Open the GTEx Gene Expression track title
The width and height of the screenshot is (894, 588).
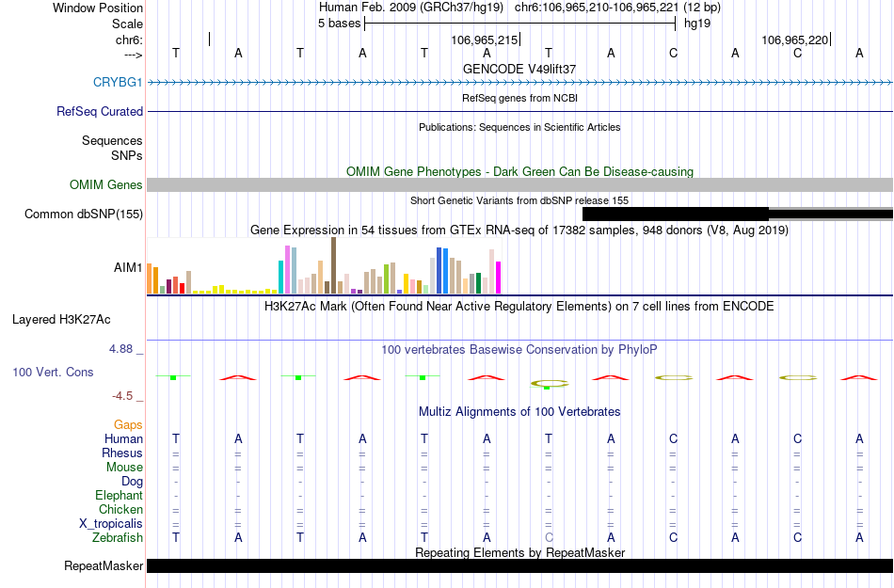point(519,230)
